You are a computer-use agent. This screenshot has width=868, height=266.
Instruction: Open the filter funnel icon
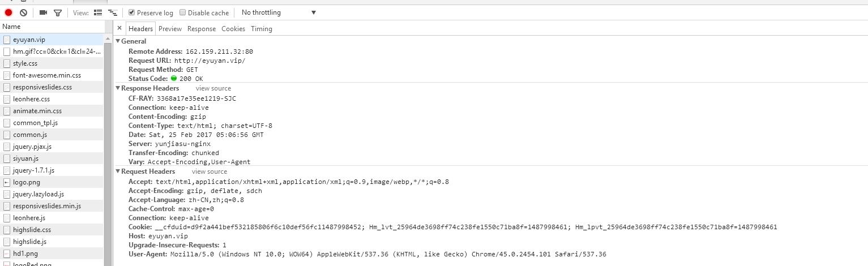pyautogui.click(x=57, y=12)
